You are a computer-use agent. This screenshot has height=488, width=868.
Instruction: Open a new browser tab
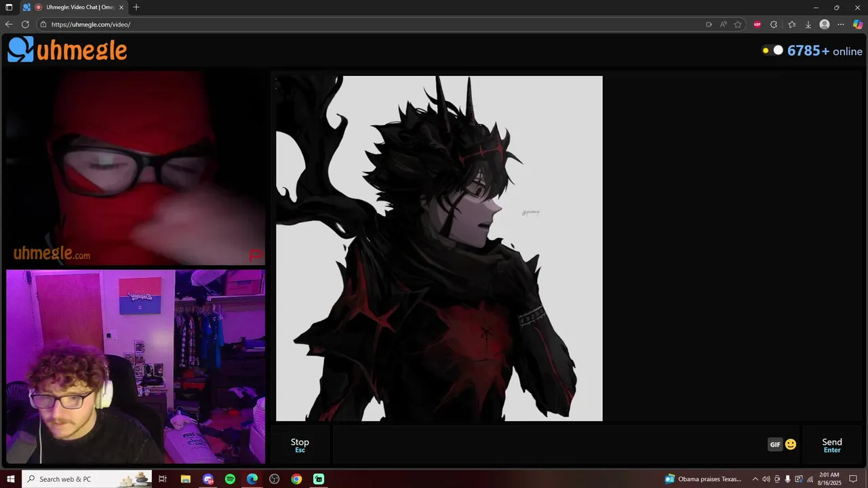136,7
